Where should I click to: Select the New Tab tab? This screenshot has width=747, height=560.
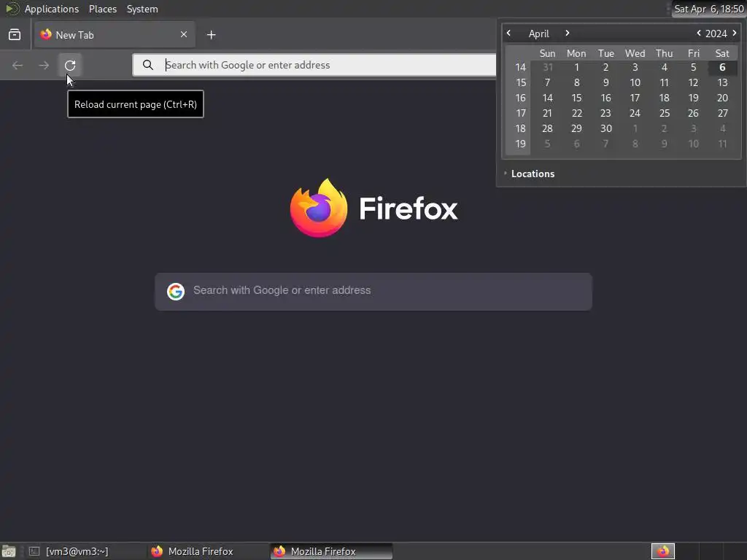[x=115, y=35]
